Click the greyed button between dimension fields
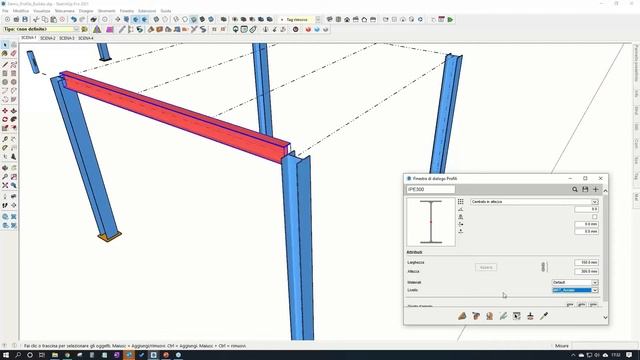640x360 pixels. pos(486,267)
